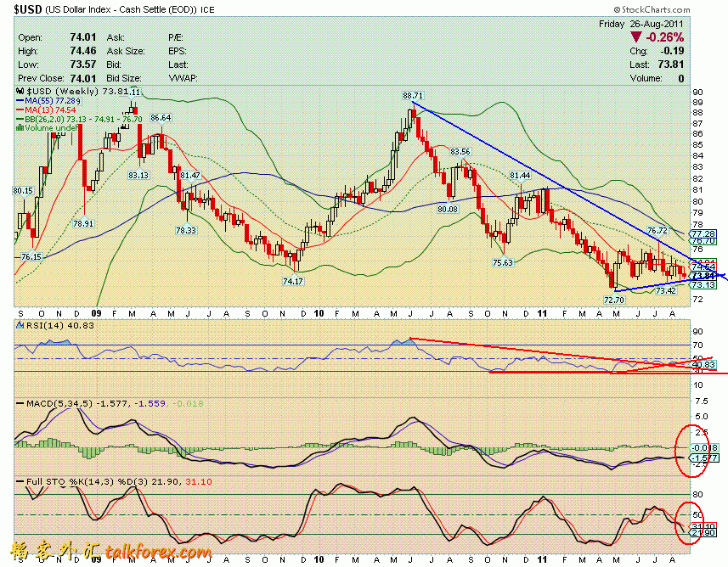The width and height of the screenshot is (728, 567).
Task: Click the Chg value -0.19
Action: [x=674, y=51]
